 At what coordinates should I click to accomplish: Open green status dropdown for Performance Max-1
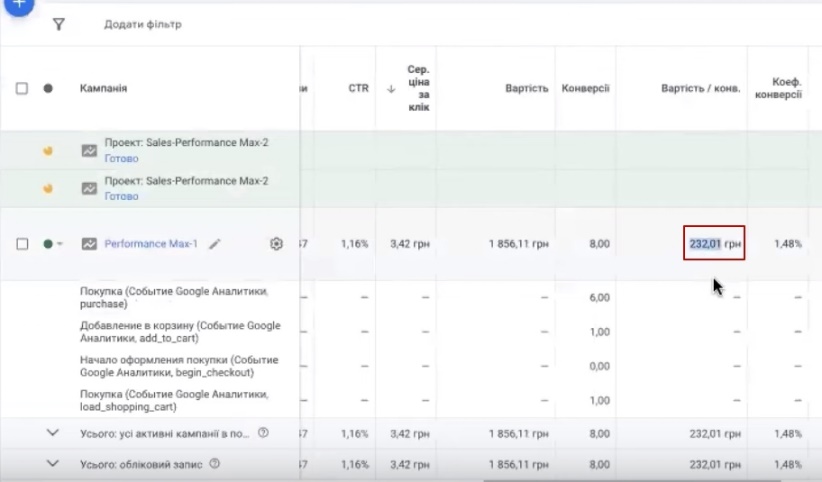coord(53,243)
